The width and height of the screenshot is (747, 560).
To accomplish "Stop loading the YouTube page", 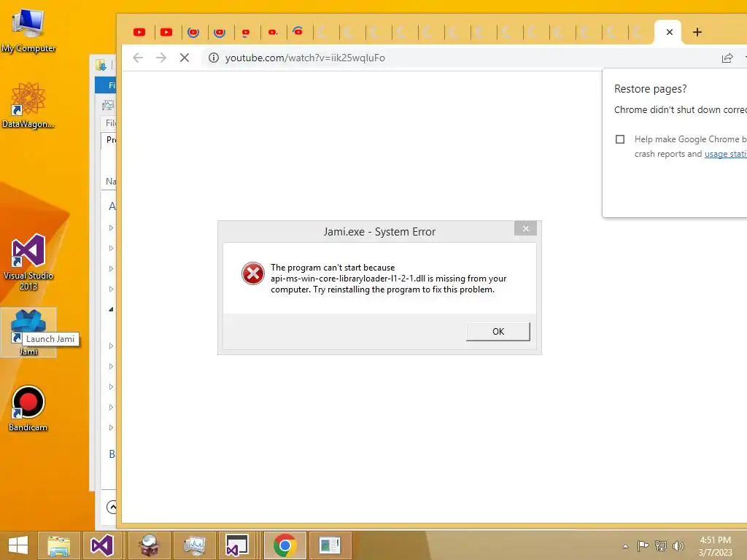I will (185, 58).
